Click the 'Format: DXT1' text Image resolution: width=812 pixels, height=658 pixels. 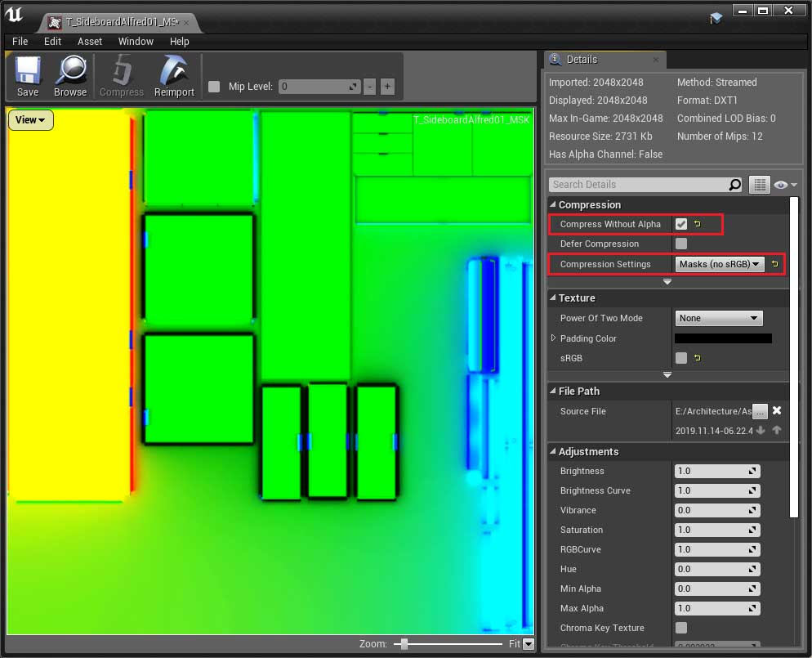point(707,101)
